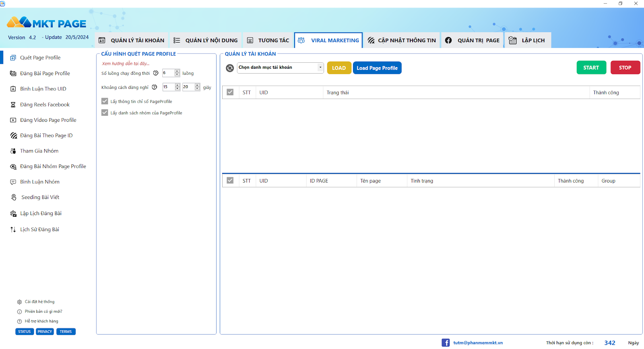Image resolution: width=644 pixels, height=349 pixels.
Task: Toggle Lấy danh sách nhóm của PageProfile checkbox
Action: [105, 113]
